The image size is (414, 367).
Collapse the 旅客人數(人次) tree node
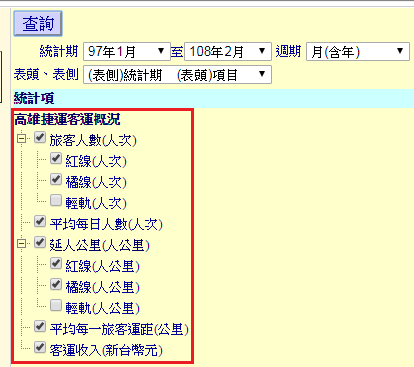[x=21, y=138]
